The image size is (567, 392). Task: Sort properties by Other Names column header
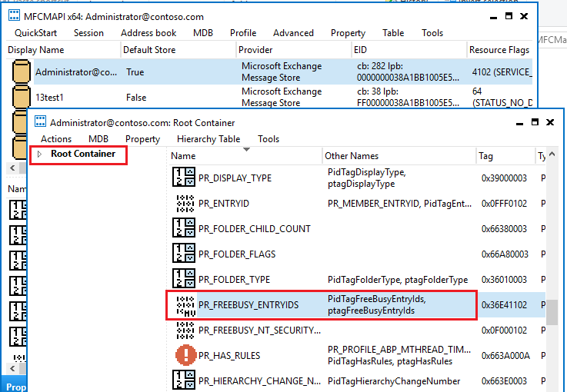(x=399, y=156)
